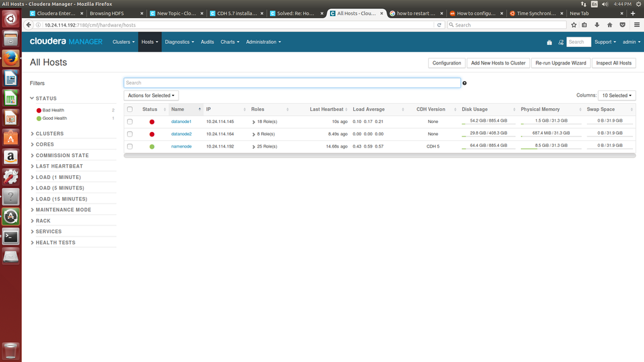Viewport: 644px width, 362px height.
Task: Click the horizontal scrollbar under the hosts table
Action: (380, 155)
